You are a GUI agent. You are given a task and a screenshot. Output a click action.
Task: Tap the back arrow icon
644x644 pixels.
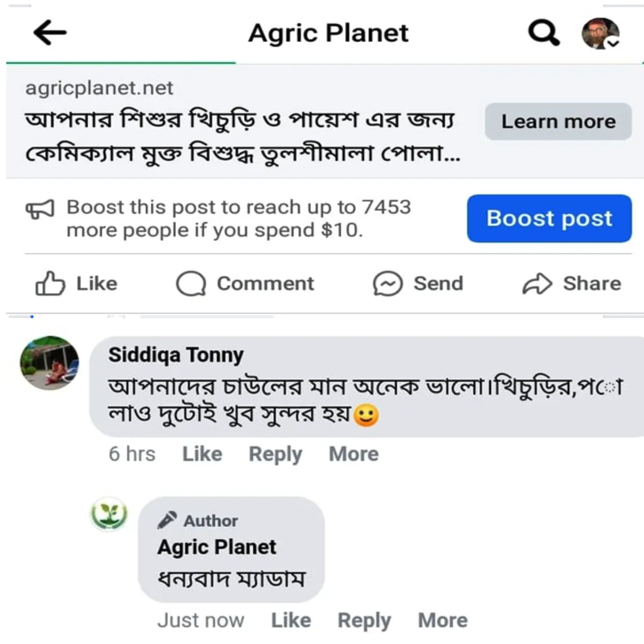point(50,33)
